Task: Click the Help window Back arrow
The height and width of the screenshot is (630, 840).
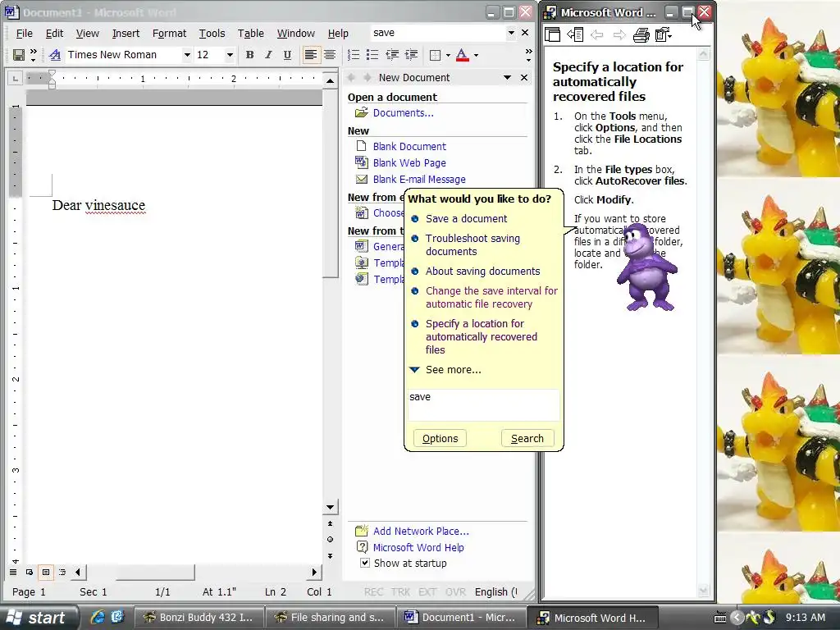Action: (596, 35)
